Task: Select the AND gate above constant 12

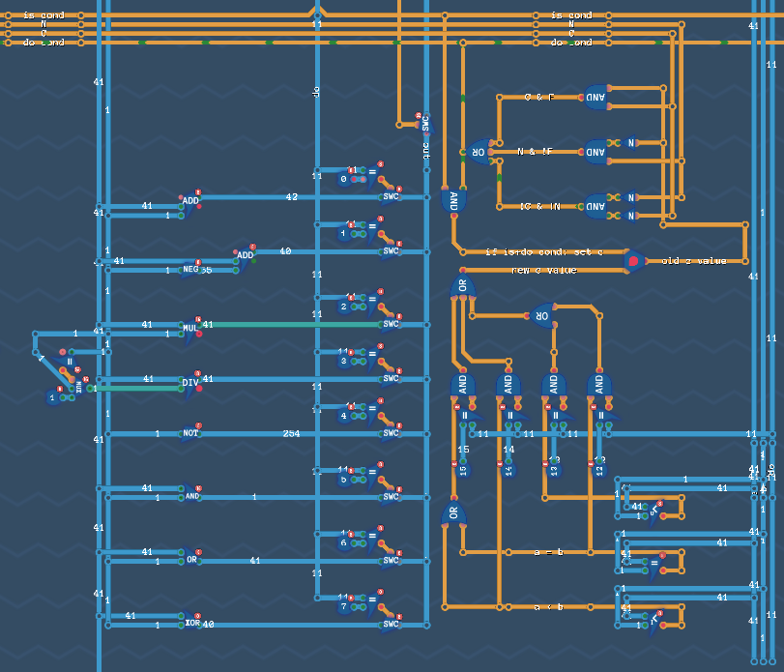Action: pos(599,385)
